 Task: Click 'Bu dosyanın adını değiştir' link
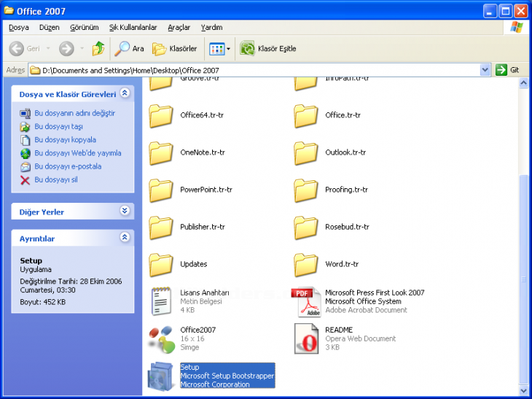(x=74, y=113)
